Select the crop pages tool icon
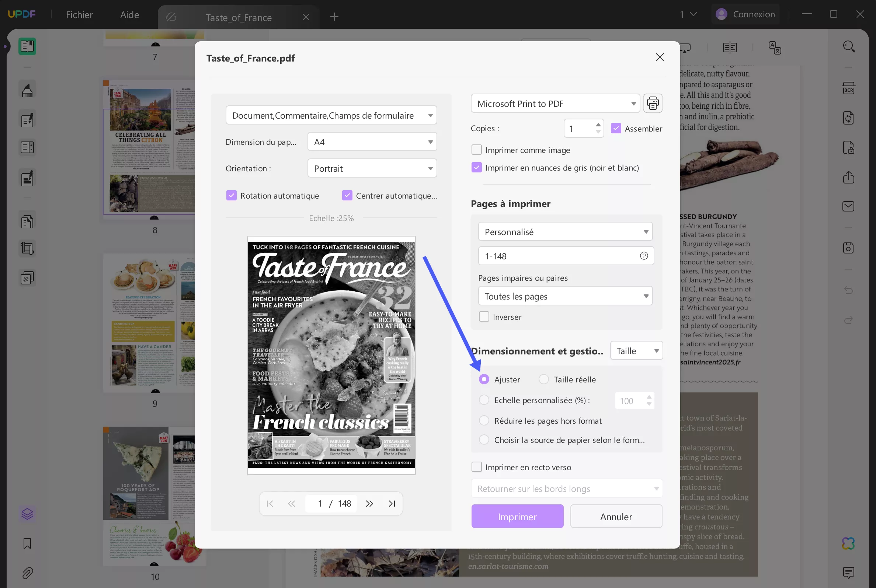This screenshot has width=876, height=588. tap(27, 248)
